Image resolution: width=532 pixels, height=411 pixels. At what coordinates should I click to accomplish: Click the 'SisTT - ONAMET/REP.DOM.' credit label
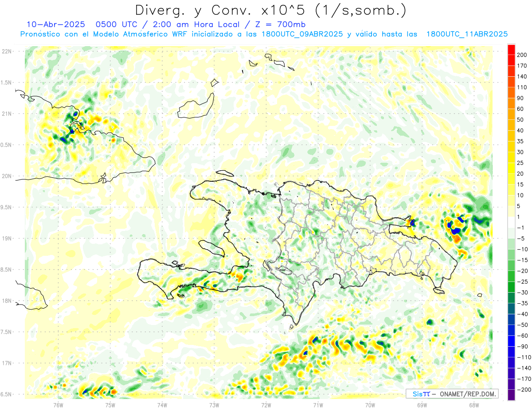452,394
